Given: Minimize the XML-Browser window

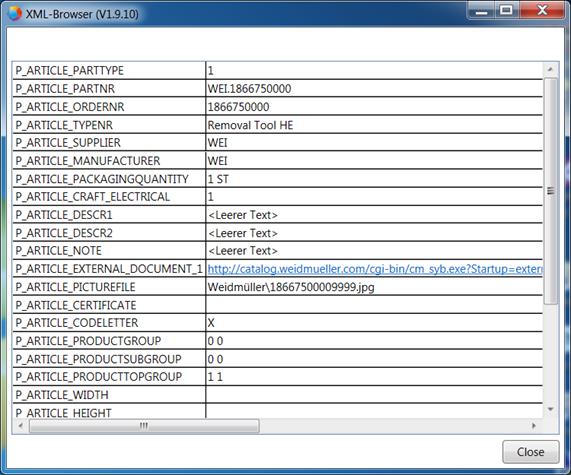Looking at the screenshot, I should click(x=481, y=11).
